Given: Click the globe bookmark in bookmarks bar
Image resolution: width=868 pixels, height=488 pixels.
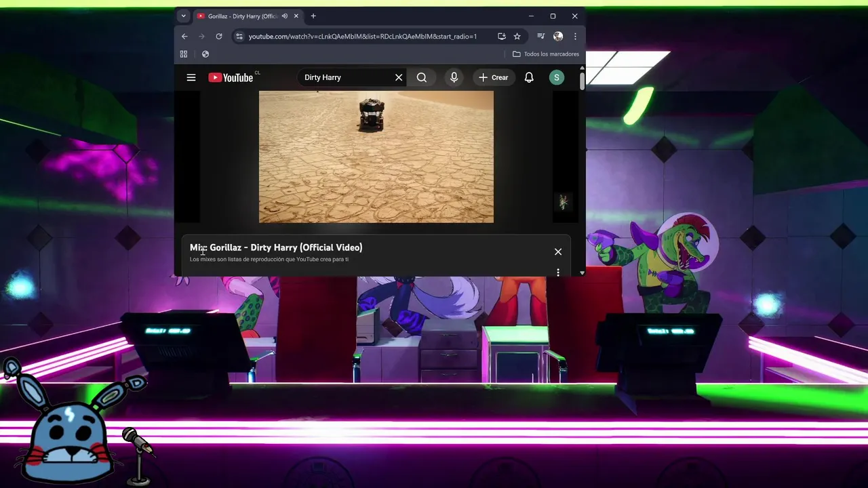Looking at the screenshot, I should [x=205, y=54].
